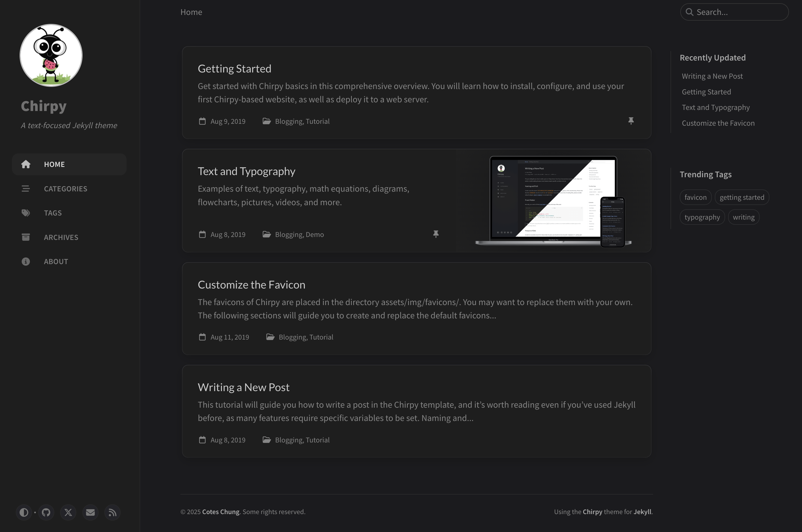Open the email contact icon

90,512
